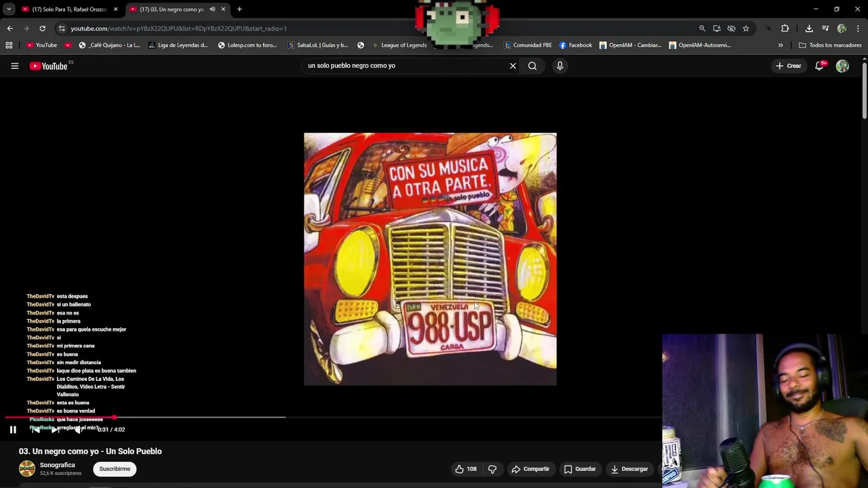
Task: Clear the YouTube search text with X
Action: click(513, 66)
